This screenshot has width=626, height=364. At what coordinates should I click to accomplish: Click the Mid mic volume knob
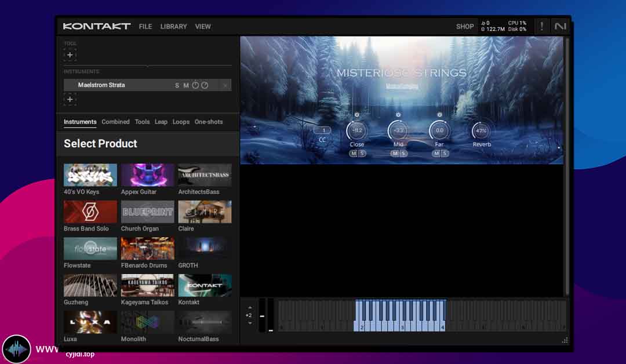tap(398, 130)
